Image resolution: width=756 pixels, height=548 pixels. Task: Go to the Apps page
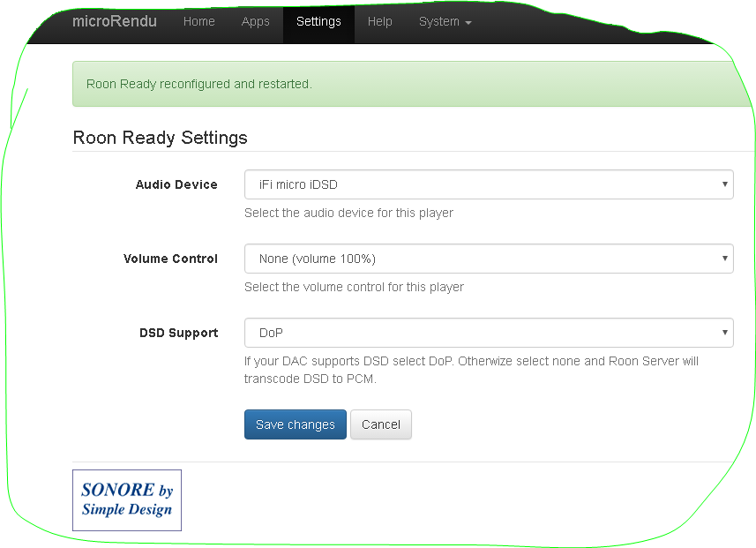256,22
